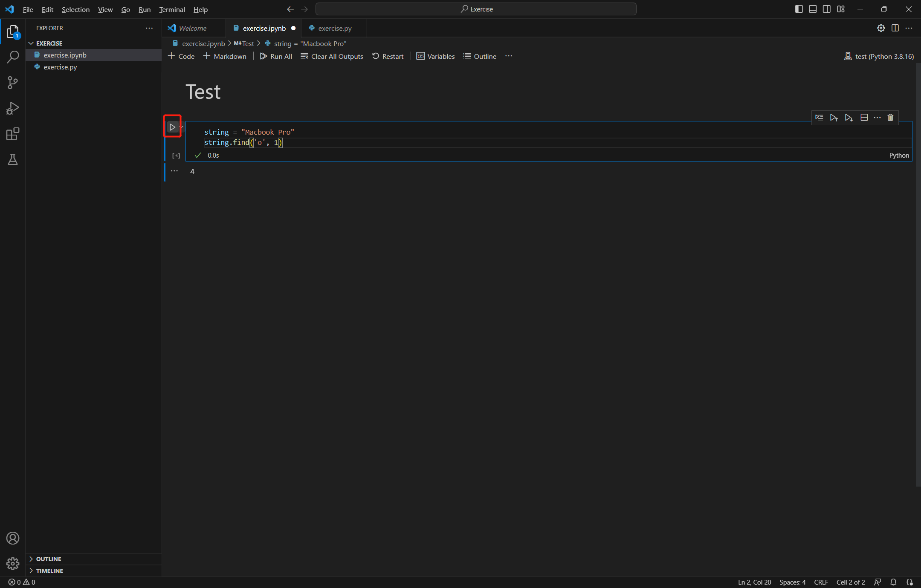Delete the cell with trash icon
The image size is (921, 588).
[890, 118]
